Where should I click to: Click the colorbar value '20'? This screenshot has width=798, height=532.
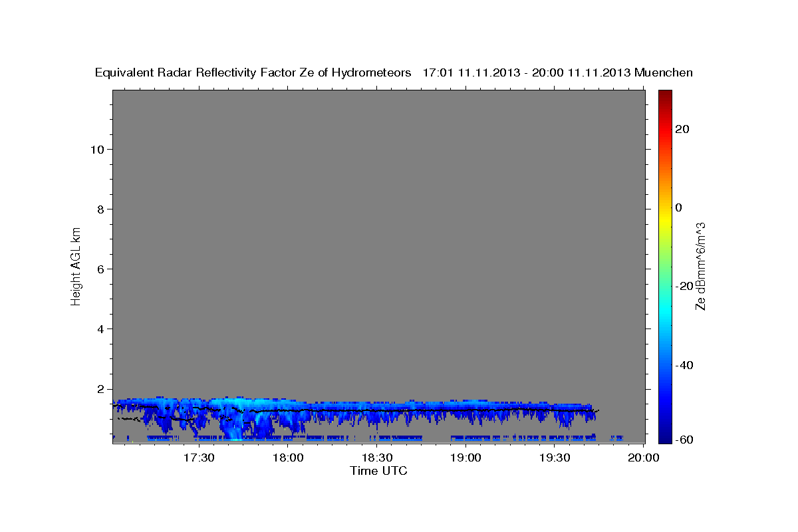click(x=682, y=129)
